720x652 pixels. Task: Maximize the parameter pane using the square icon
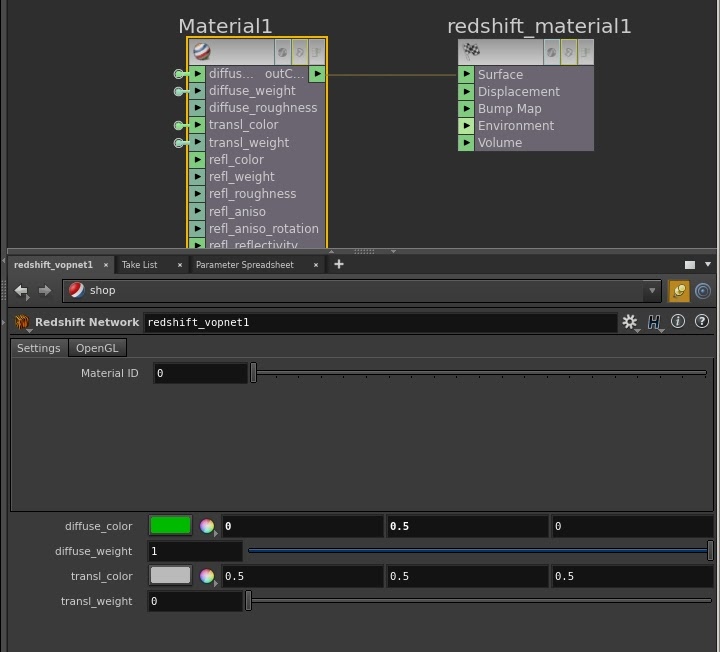point(690,265)
